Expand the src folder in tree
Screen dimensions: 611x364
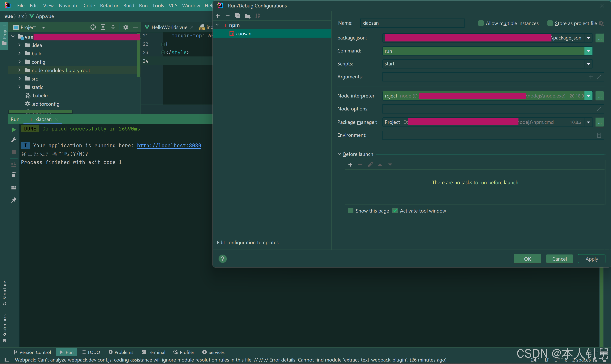tap(20, 79)
